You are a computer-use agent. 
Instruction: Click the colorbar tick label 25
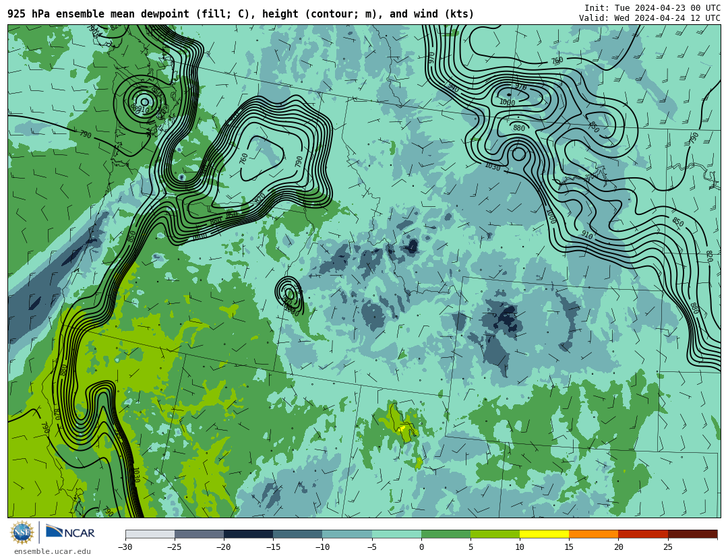[667, 547]
